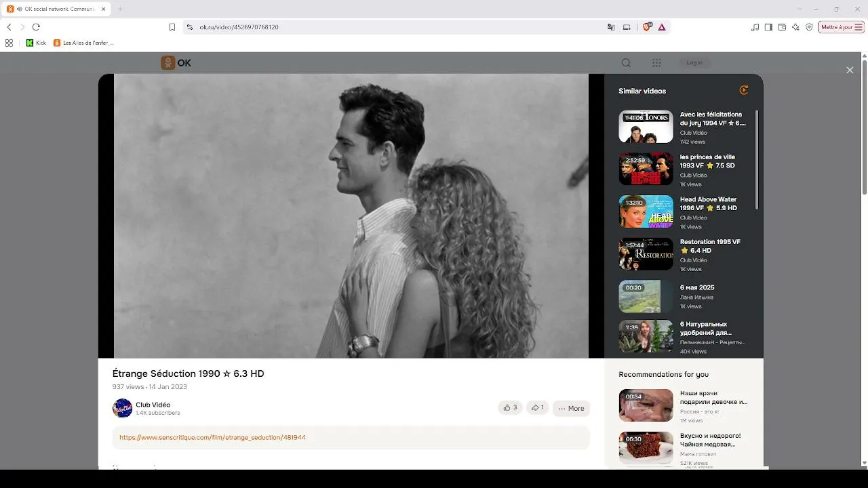Click the Log in button
This screenshot has height=488, width=868.
click(694, 63)
